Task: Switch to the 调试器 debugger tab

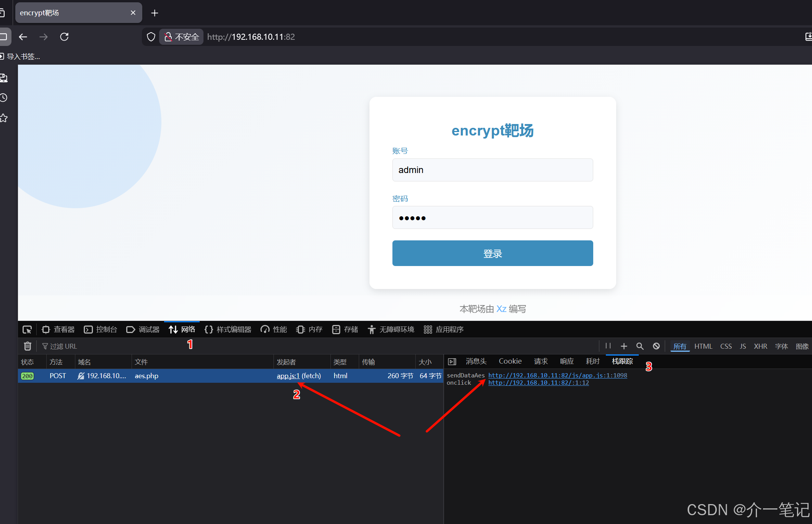Action: [x=143, y=330]
